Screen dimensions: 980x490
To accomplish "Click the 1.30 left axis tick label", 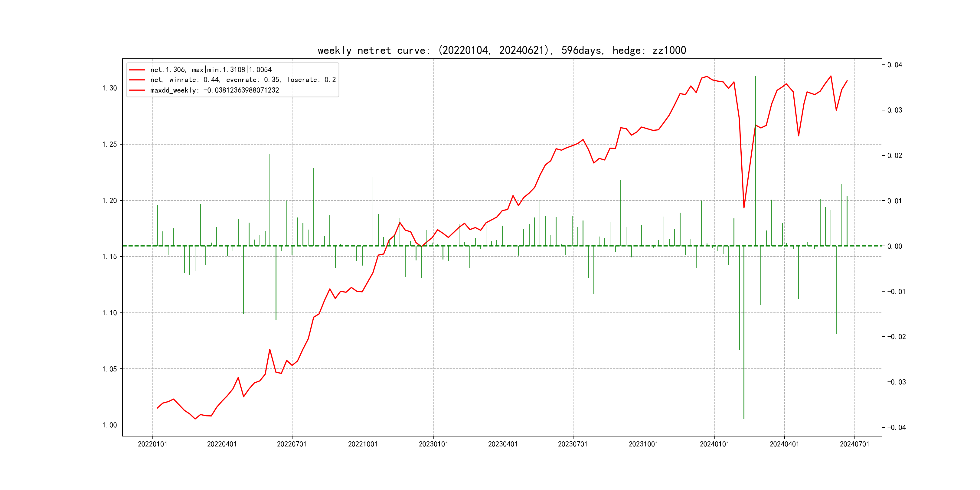I will tap(109, 88).
